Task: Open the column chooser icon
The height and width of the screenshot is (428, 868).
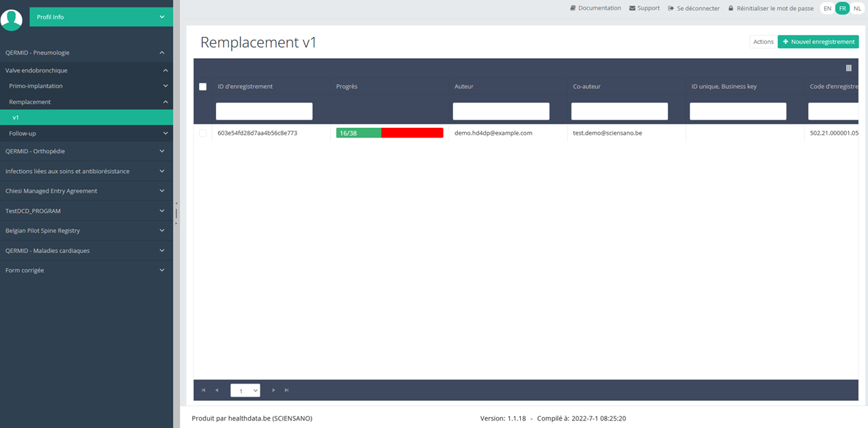Action: [x=848, y=68]
